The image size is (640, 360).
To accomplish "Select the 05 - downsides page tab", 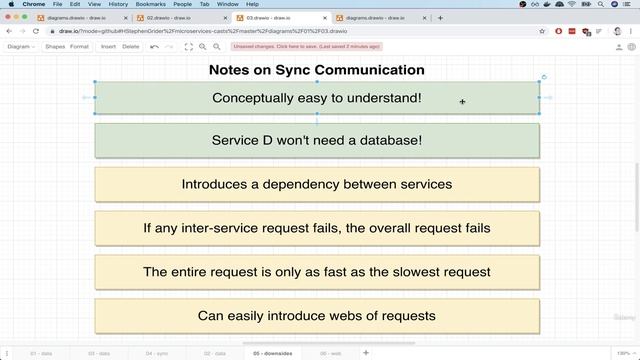I will (273, 353).
